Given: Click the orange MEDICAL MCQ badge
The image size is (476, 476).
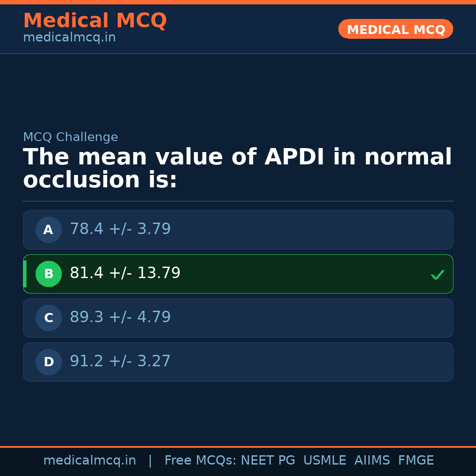Looking at the screenshot, I should point(395,29).
